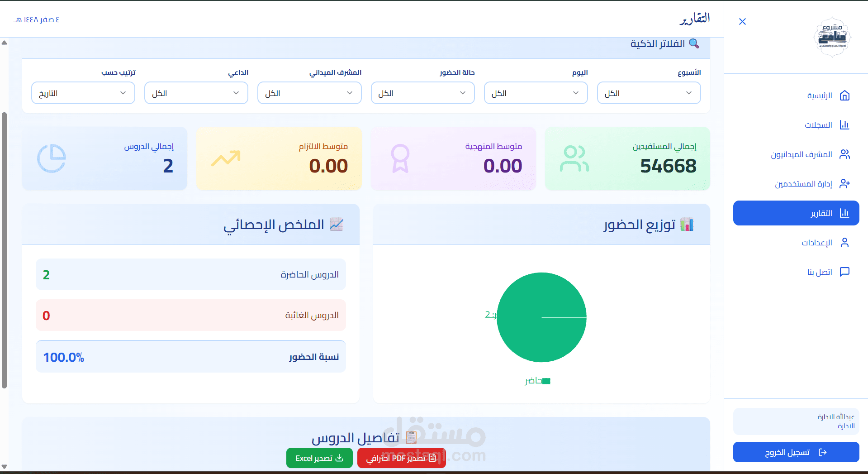Image resolution: width=868 pixels, height=474 pixels.
Task: Click the إجمالي الدروس label
Action: pos(149,147)
